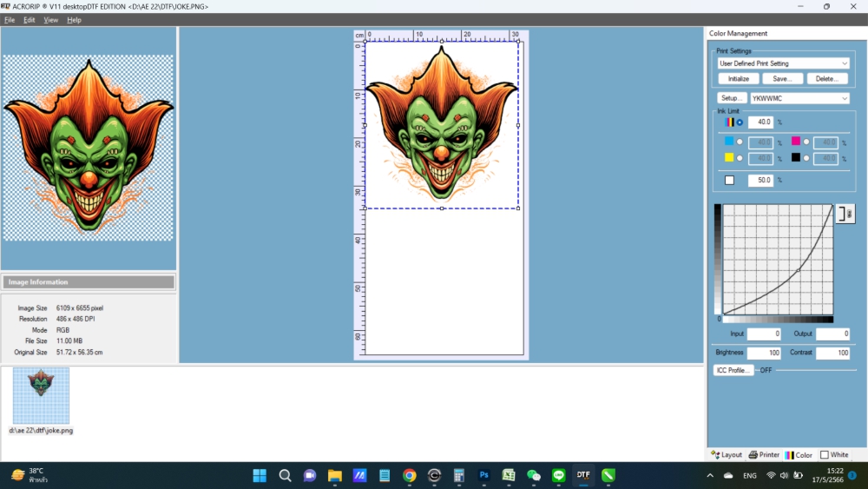Image resolution: width=868 pixels, height=489 pixels.
Task: Click the white ink limit 50.0 field
Action: [x=760, y=180]
